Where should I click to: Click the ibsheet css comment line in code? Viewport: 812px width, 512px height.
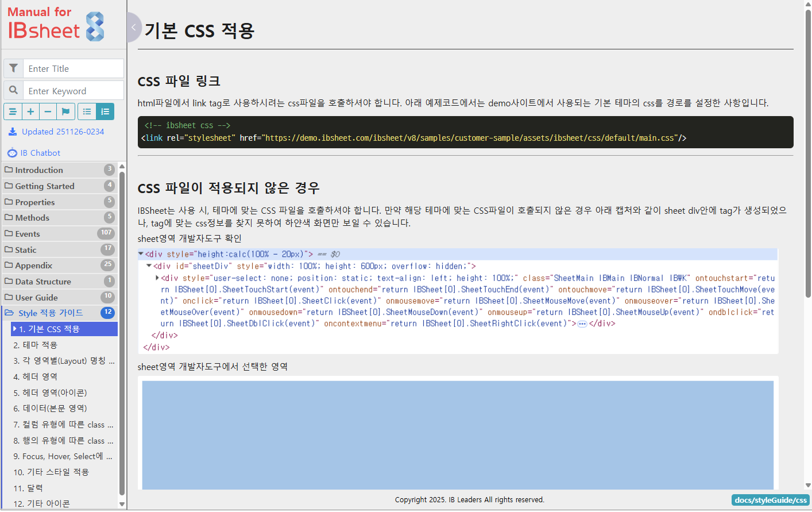point(187,125)
